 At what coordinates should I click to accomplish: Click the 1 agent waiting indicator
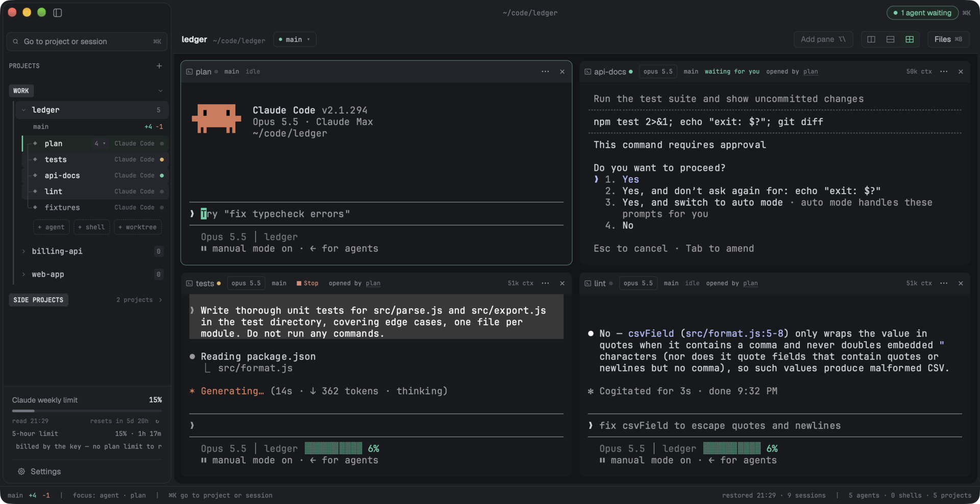coord(922,13)
